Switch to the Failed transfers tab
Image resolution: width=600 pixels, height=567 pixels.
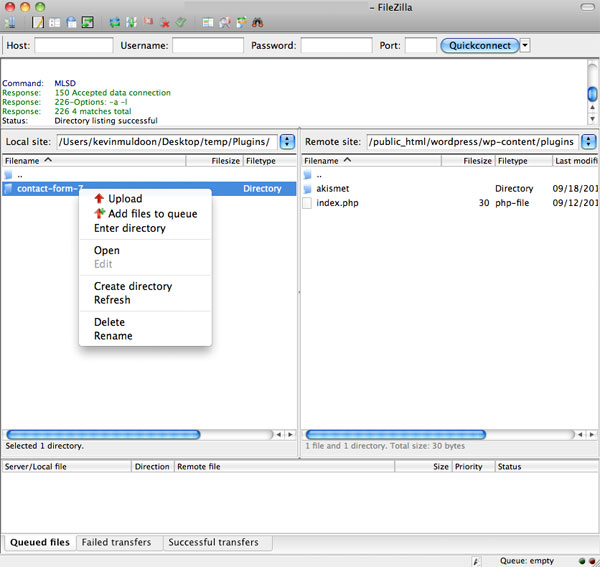(x=118, y=542)
